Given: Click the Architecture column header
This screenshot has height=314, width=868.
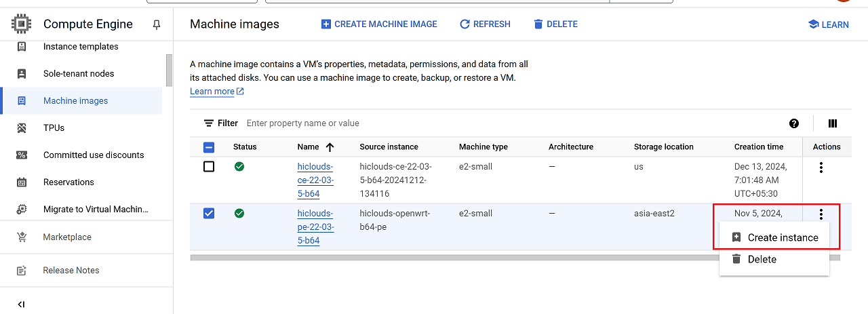Looking at the screenshot, I should pos(571,147).
